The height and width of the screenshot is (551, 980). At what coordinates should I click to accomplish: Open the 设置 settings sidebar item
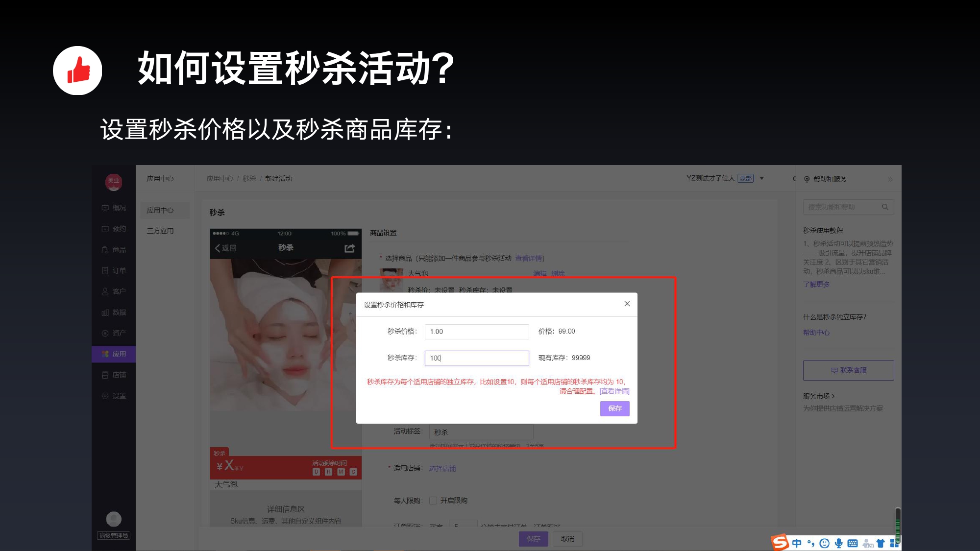coord(114,396)
